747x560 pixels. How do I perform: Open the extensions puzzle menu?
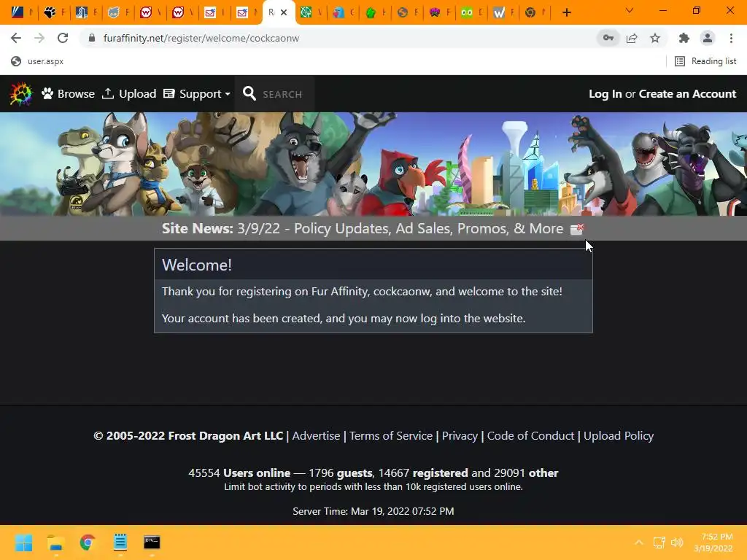click(684, 38)
